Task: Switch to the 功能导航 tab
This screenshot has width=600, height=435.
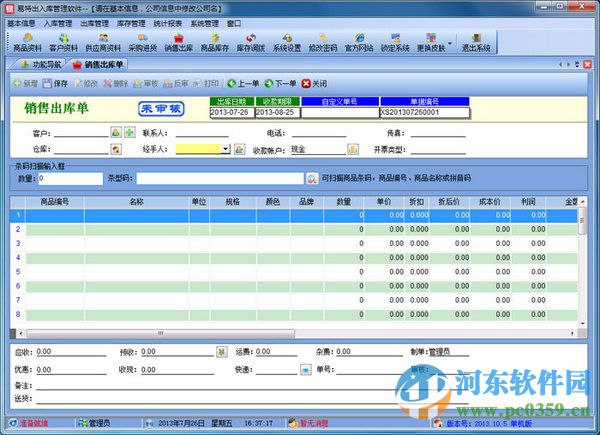Action: click(41, 64)
